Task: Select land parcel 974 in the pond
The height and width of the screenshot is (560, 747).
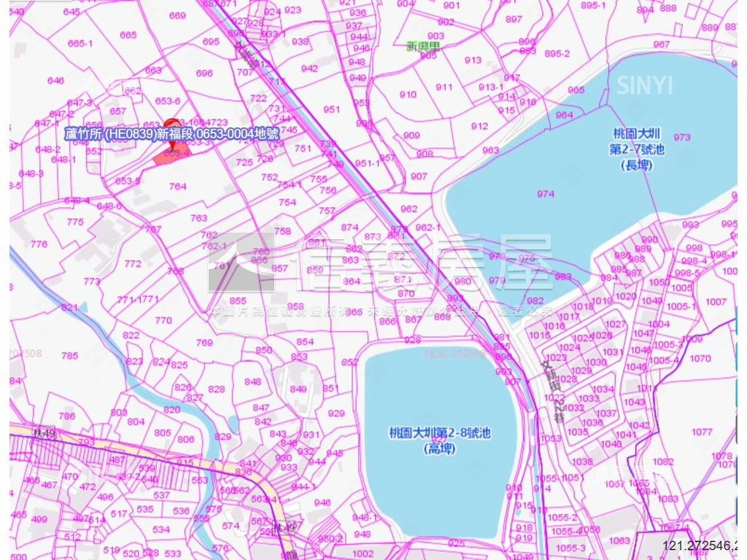Action: click(x=545, y=194)
